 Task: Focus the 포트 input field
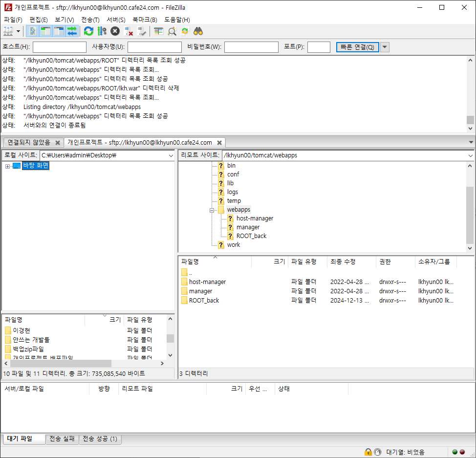(319, 47)
